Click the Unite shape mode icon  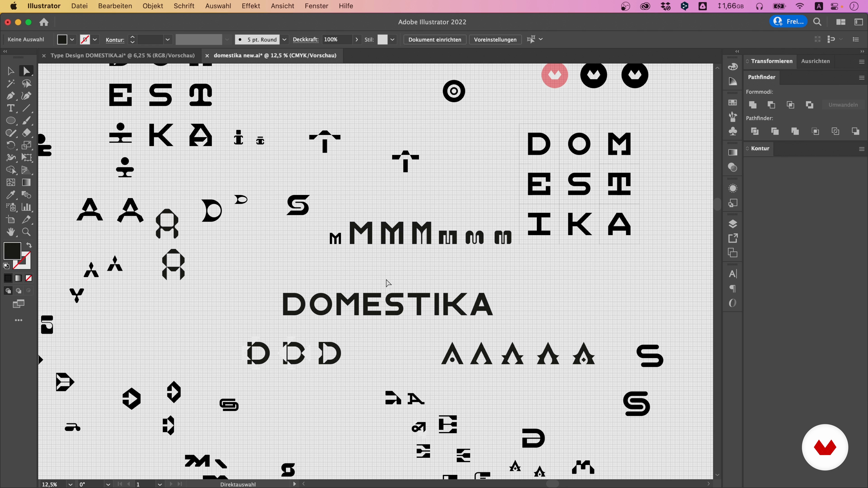click(753, 105)
